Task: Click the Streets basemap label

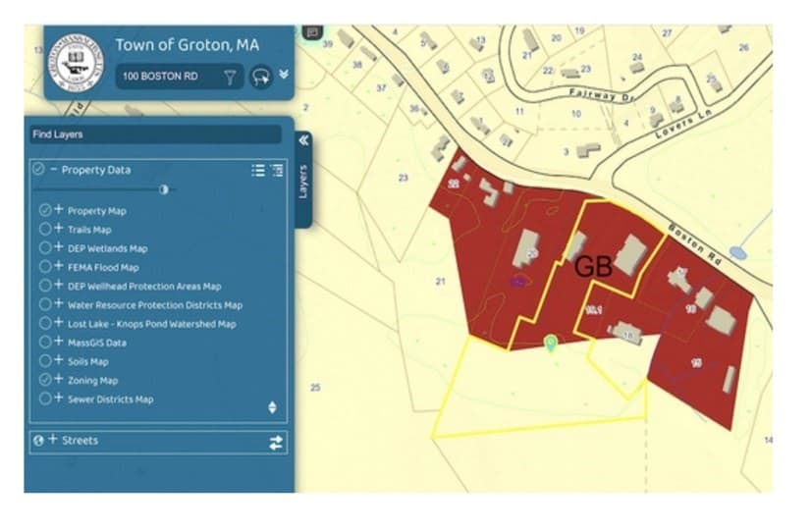Action: [80, 441]
